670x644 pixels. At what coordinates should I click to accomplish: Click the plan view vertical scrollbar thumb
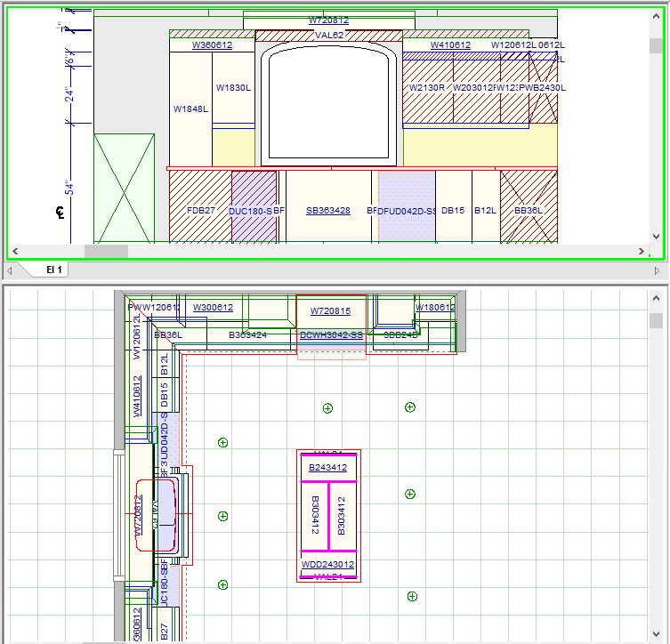657,320
